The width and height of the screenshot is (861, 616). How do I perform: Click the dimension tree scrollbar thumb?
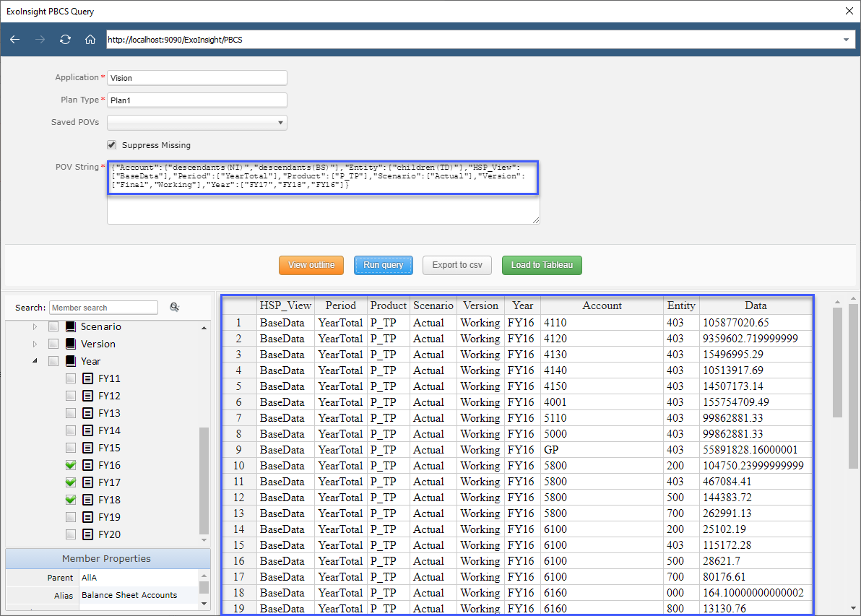(204, 480)
